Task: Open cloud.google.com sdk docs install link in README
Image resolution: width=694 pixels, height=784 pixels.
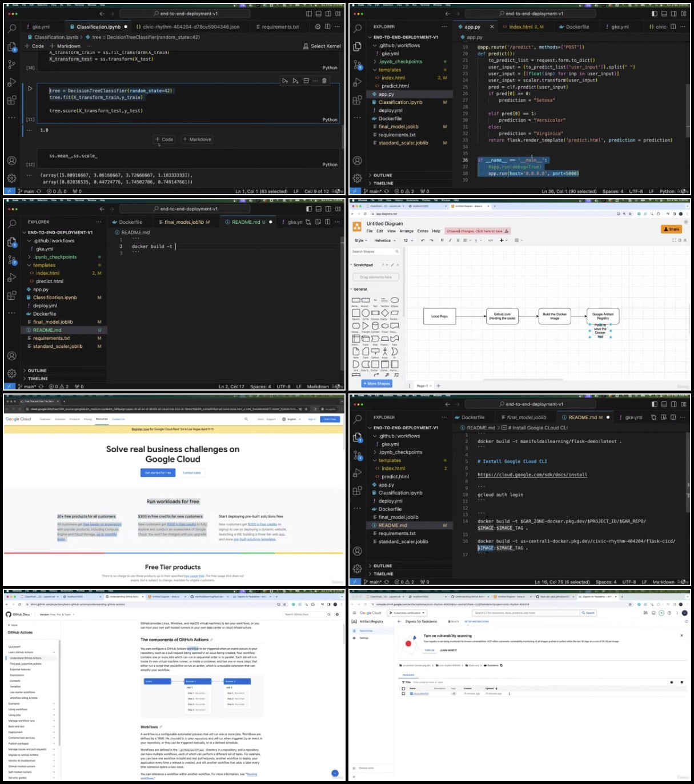Action: point(532,475)
